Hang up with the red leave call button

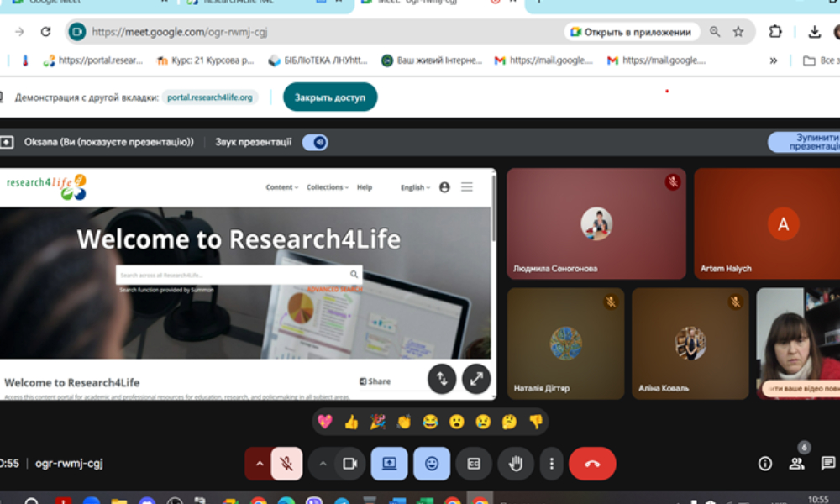(x=592, y=464)
